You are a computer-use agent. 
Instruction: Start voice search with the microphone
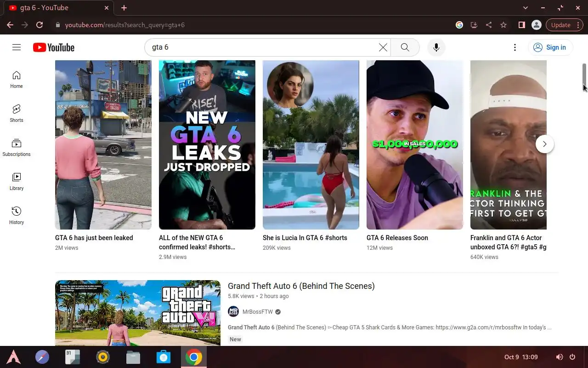(436, 47)
